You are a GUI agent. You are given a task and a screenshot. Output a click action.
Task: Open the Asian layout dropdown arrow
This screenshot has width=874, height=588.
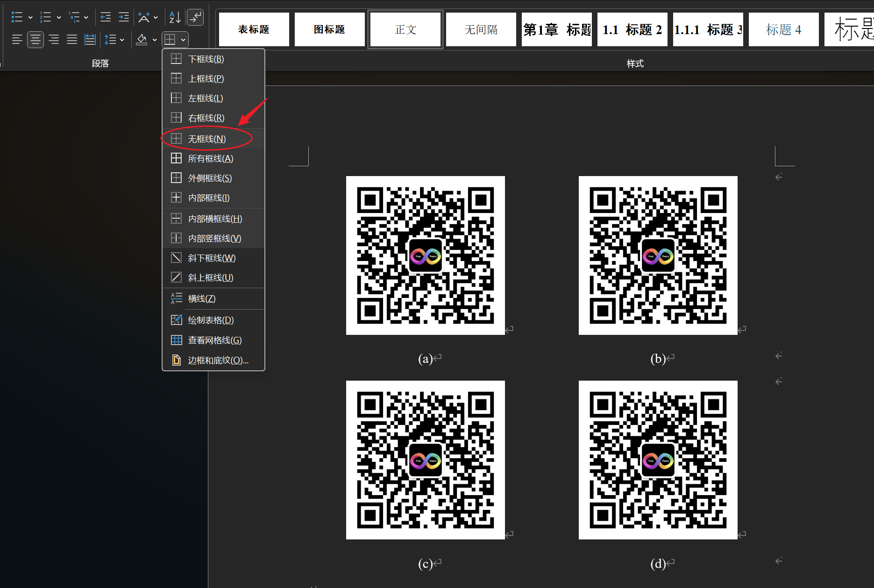156,18
